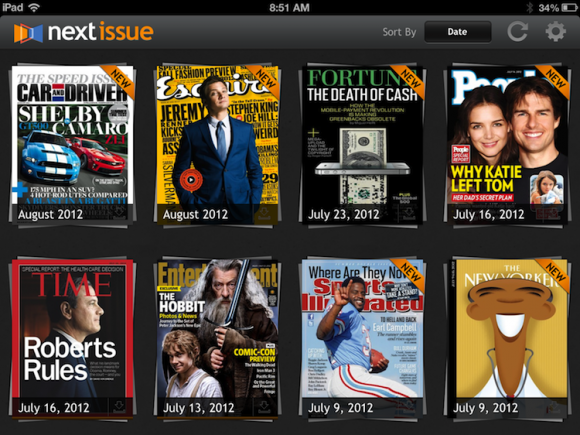Open Entertainment Weekly Hobbit issue
The image size is (580, 435).
[218, 338]
